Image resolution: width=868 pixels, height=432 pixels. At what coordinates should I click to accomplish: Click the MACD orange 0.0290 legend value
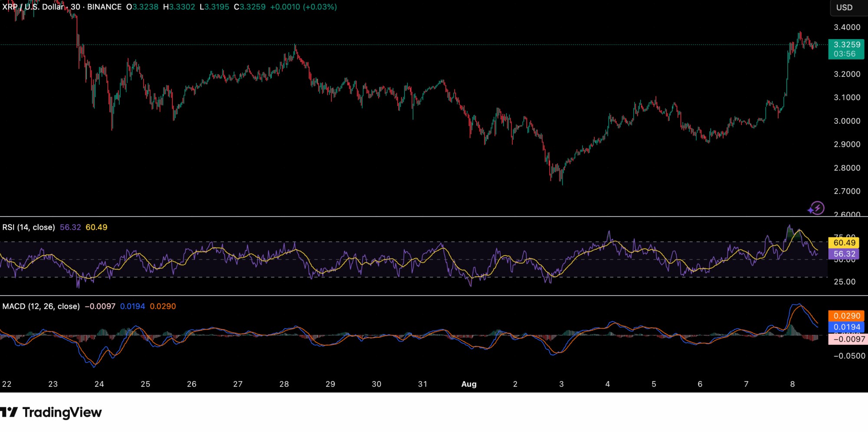tap(163, 306)
